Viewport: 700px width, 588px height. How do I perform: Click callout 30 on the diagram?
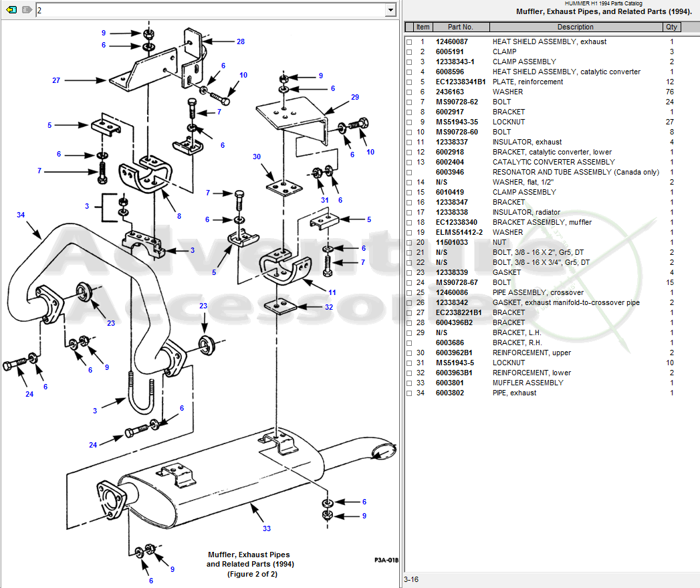click(x=257, y=157)
